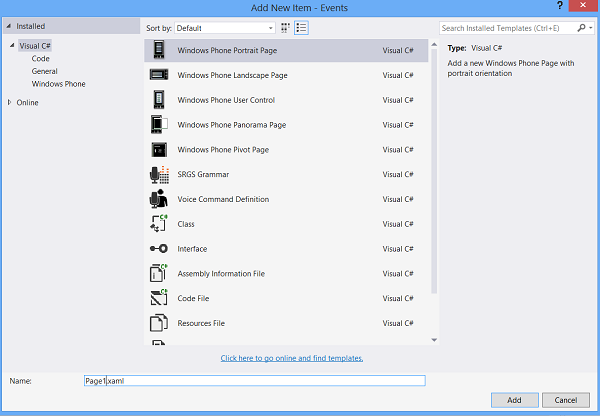Expand the Online node

click(9, 102)
